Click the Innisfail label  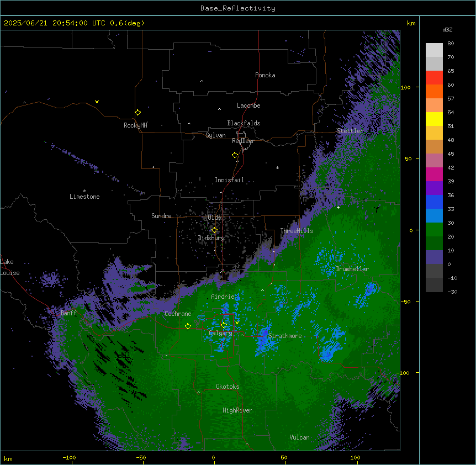tap(229, 180)
